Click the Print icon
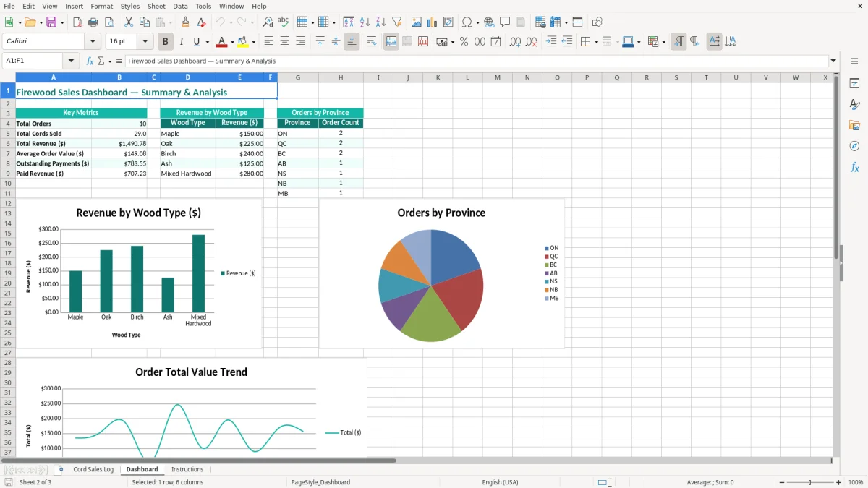The width and height of the screenshot is (868, 488). click(x=93, y=22)
